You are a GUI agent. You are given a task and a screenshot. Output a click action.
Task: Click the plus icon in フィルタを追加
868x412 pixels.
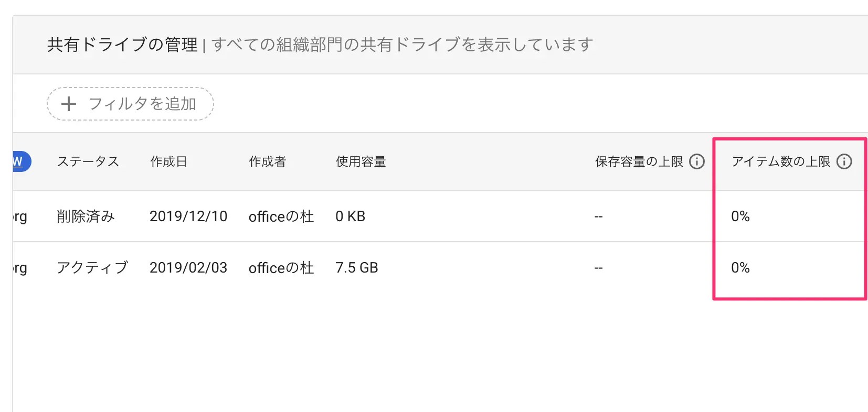(x=69, y=104)
